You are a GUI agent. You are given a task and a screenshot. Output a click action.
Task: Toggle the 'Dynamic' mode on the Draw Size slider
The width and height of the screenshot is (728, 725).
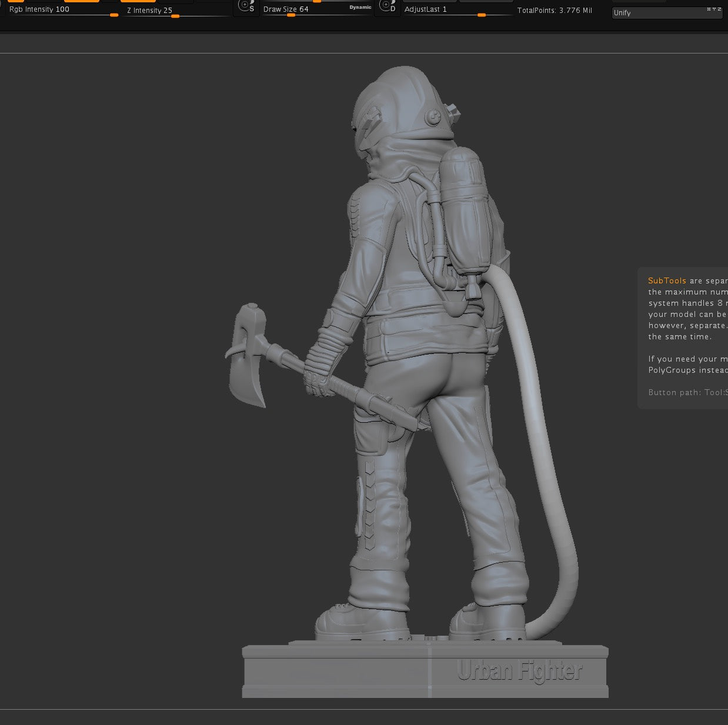point(360,7)
